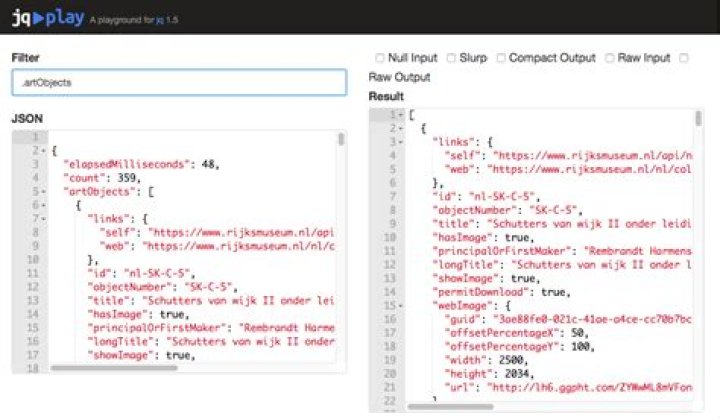Collapse webImage object at Result line 15
The height and width of the screenshot is (419, 720).
coord(401,306)
